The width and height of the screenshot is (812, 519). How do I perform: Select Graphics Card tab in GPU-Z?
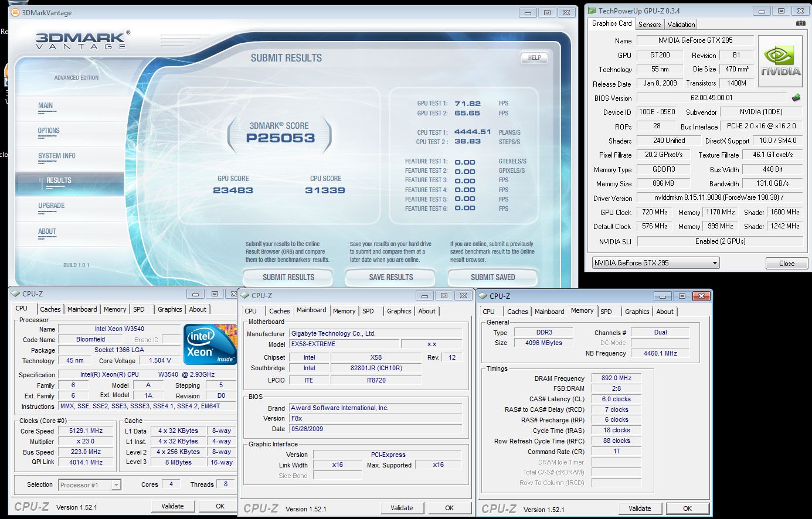click(611, 23)
